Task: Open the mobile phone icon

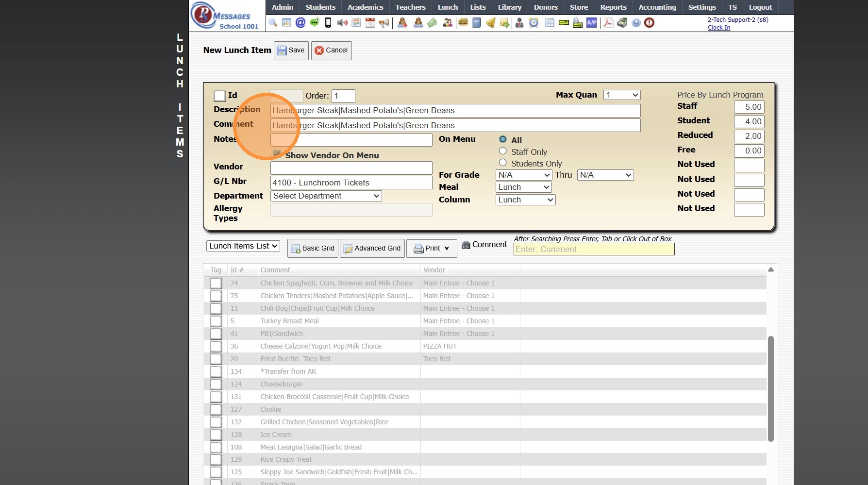Action: click(x=328, y=23)
